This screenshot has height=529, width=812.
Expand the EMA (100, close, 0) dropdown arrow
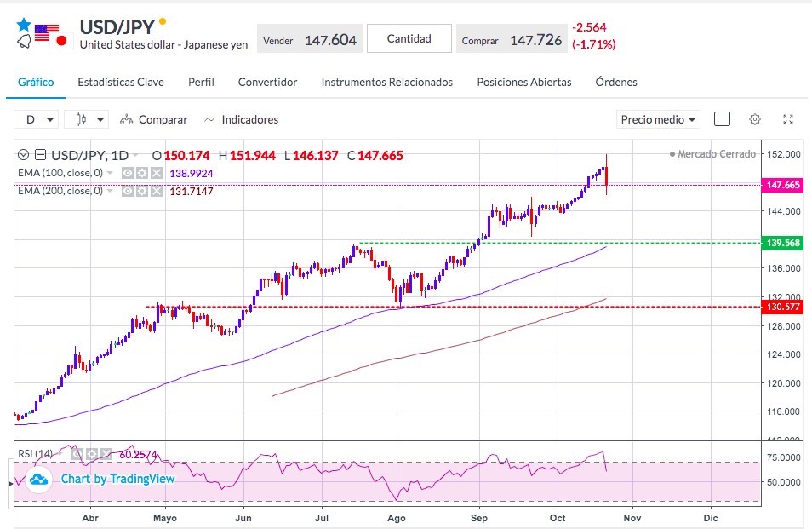pyautogui.click(x=110, y=173)
